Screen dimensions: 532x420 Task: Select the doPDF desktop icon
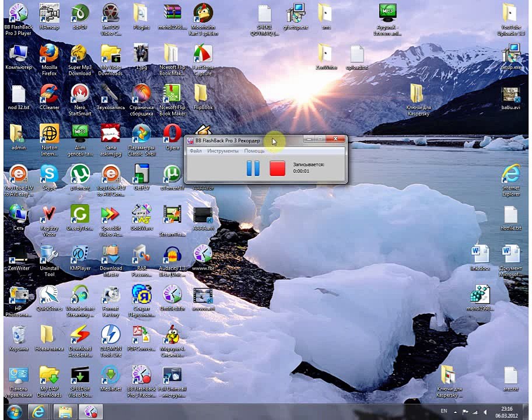80,17
